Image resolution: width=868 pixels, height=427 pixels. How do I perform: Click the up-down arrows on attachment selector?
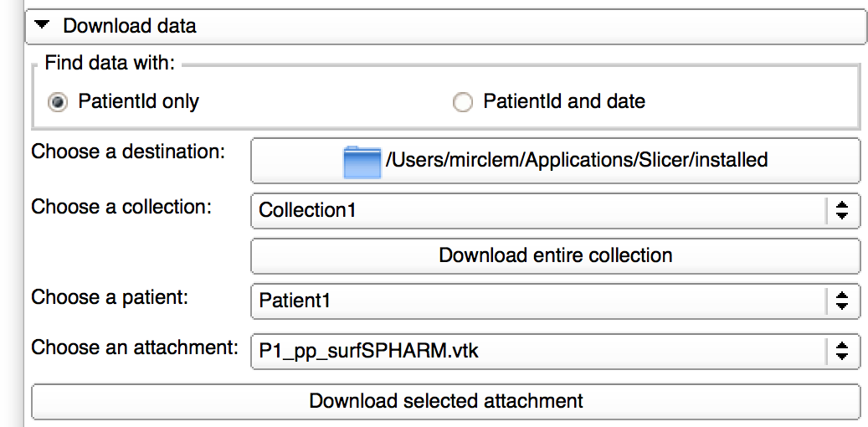tap(842, 352)
